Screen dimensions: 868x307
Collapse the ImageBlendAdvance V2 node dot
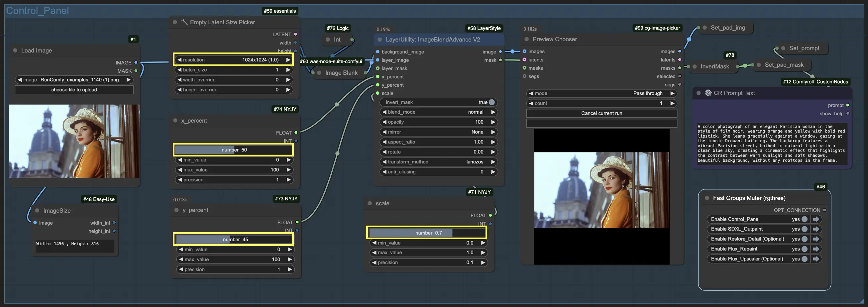click(380, 40)
